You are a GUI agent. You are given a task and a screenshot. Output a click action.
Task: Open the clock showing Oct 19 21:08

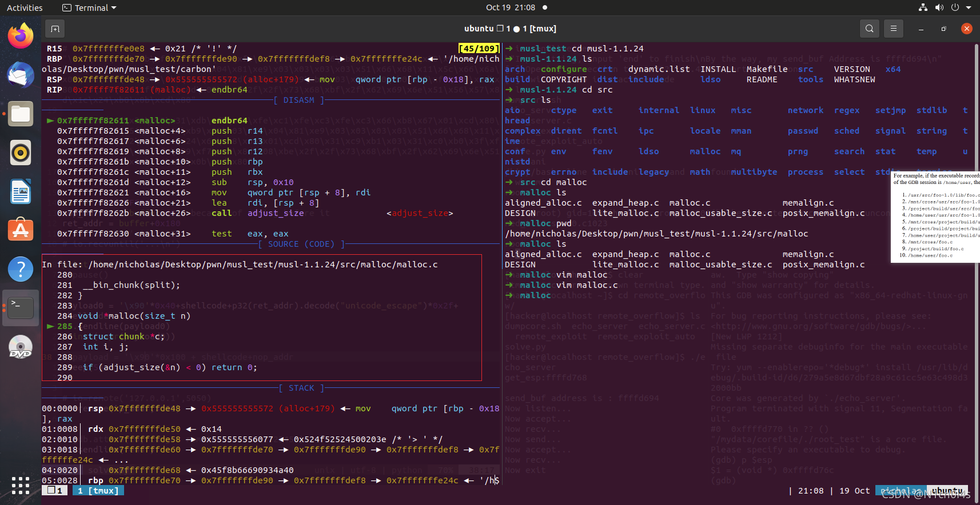click(511, 7)
